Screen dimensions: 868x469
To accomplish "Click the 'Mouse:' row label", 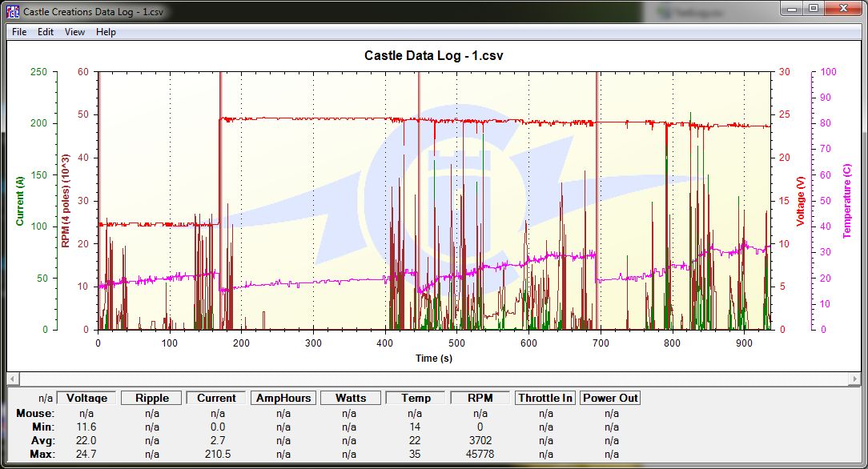I will pyautogui.click(x=35, y=413).
